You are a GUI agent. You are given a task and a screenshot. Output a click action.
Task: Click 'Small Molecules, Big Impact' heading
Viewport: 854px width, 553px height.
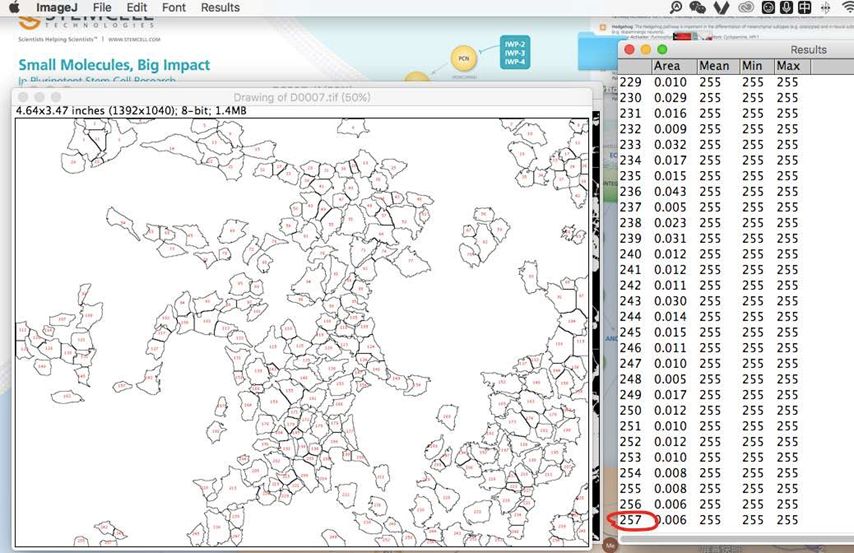[114, 65]
